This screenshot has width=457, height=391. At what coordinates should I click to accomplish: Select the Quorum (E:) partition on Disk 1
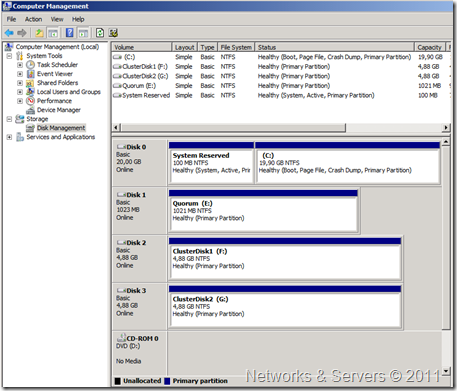(263, 211)
